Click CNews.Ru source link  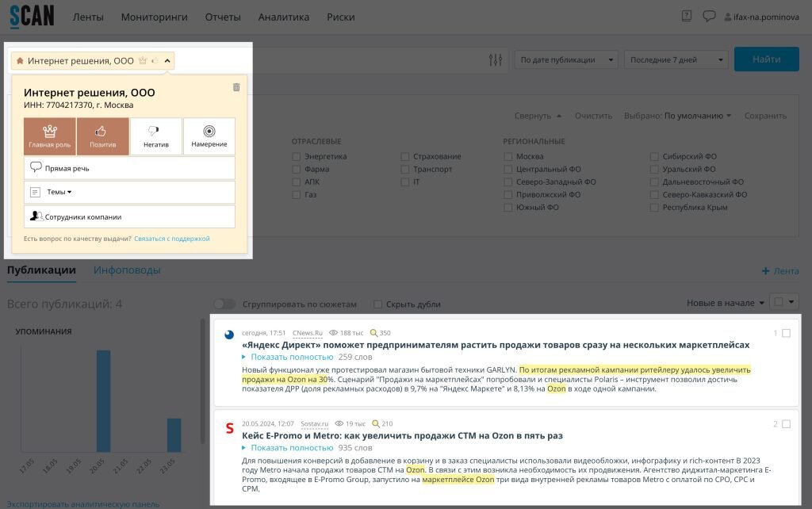308,333
